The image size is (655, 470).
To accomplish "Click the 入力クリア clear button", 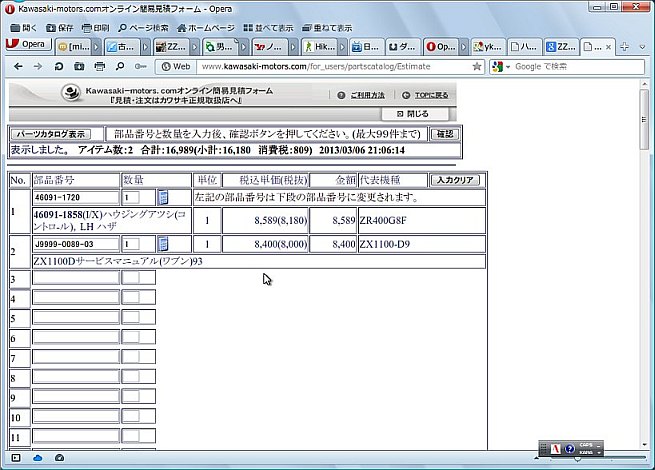I will tap(455, 180).
